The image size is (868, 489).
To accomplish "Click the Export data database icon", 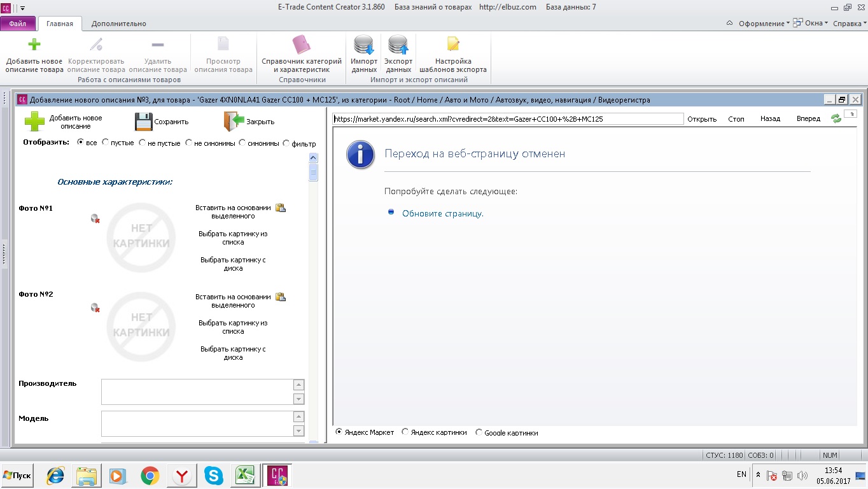I will (x=398, y=46).
